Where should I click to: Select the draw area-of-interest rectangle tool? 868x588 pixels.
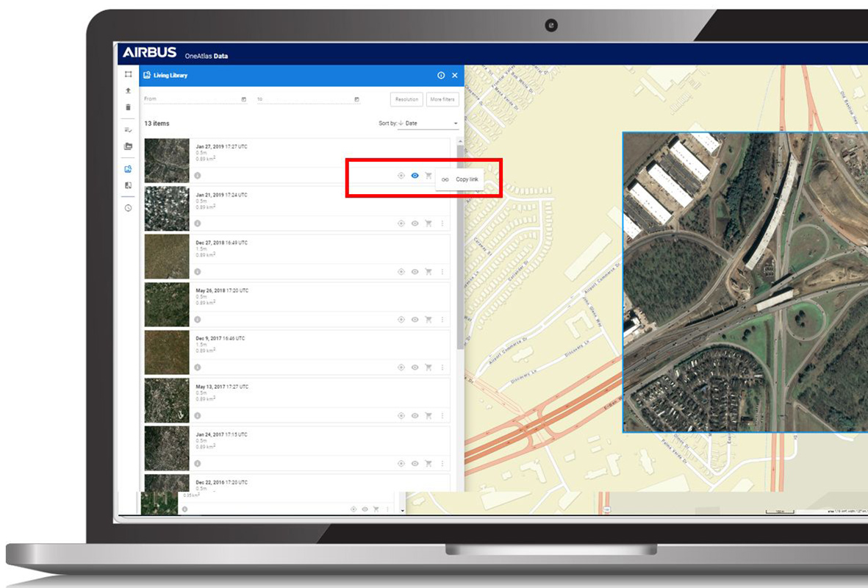(x=128, y=74)
